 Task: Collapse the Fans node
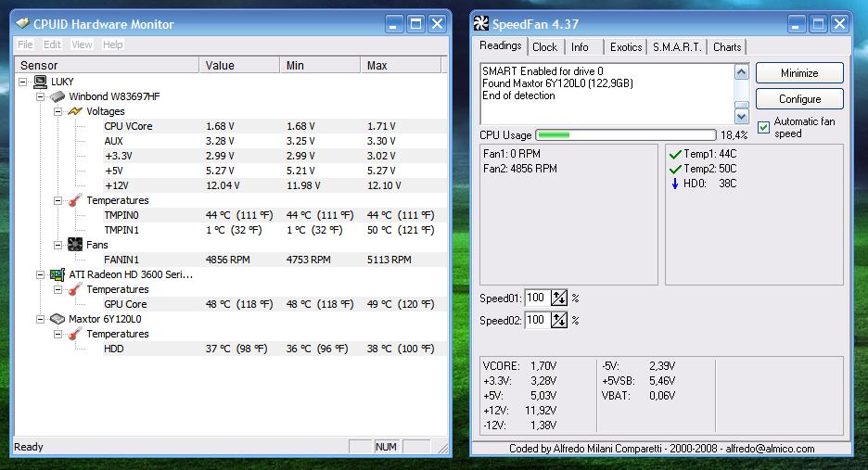58,245
